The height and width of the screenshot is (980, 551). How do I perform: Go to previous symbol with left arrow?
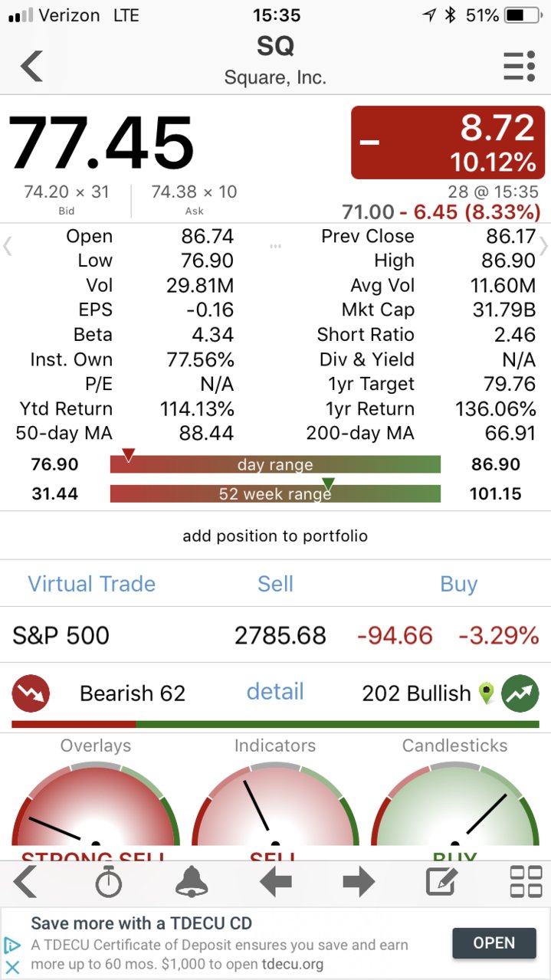tap(276, 882)
